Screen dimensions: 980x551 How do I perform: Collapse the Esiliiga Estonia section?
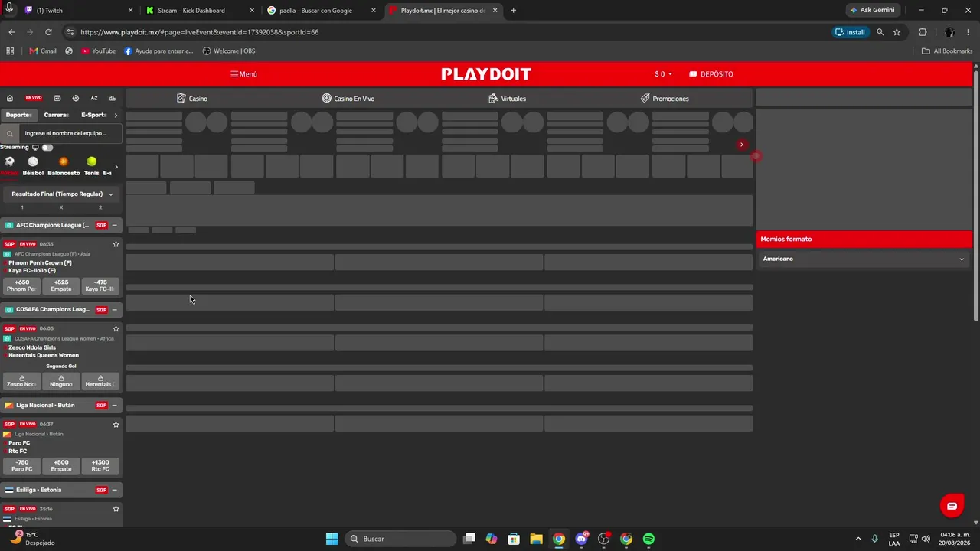coord(115,490)
